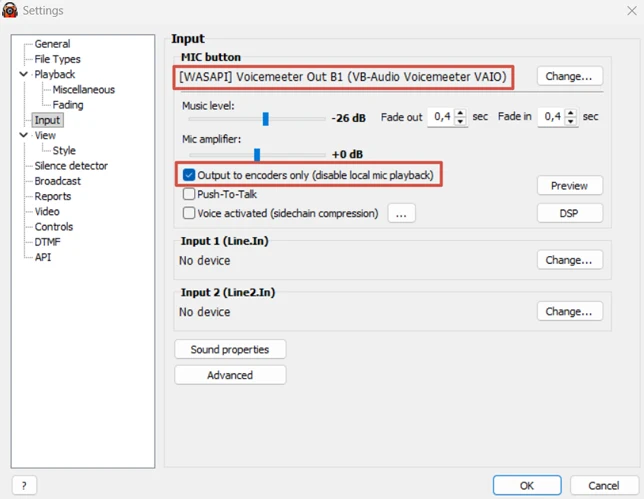Screen dimensions: 644x499
Task: Enable the Push-To-Talk checkbox
Action: (x=189, y=194)
